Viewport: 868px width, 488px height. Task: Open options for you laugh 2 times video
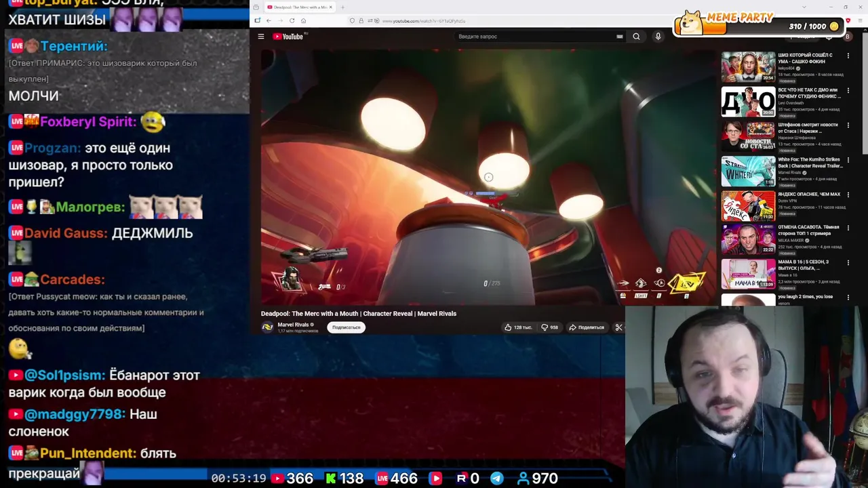848,298
